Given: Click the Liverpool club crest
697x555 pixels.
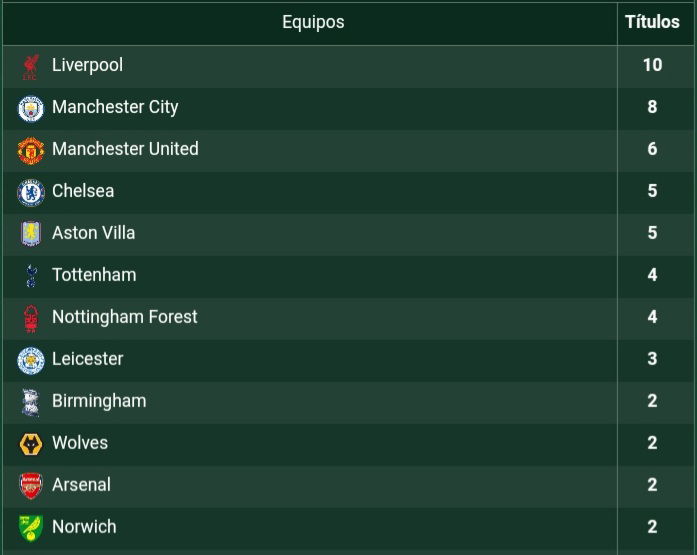Looking at the screenshot, I should coord(31,67).
